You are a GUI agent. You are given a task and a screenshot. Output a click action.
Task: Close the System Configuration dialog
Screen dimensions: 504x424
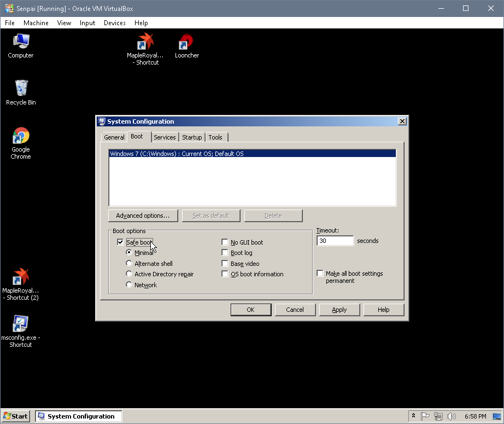pos(402,121)
